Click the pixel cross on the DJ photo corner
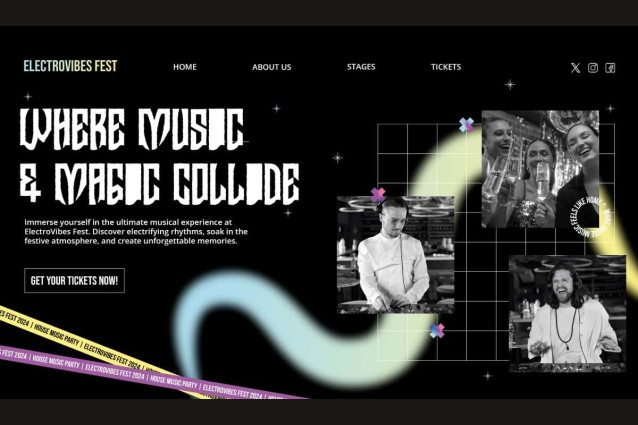 click(x=378, y=195)
